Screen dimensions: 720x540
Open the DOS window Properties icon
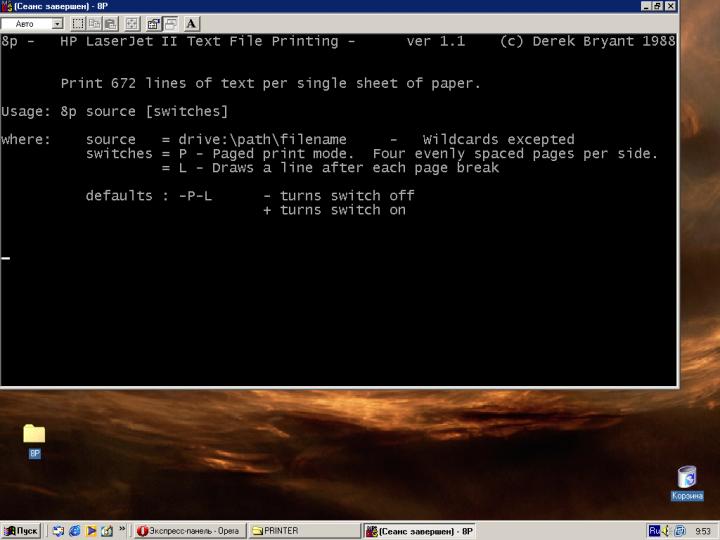coord(153,23)
